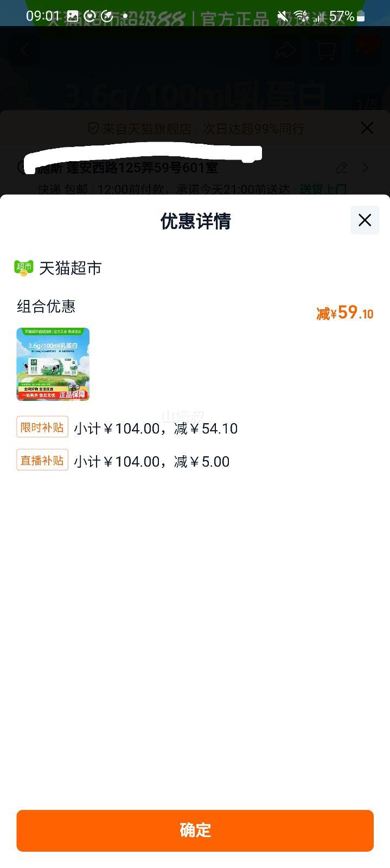
Task: Edit the delivery address pencil icon
Action: (x=341, y=168)
